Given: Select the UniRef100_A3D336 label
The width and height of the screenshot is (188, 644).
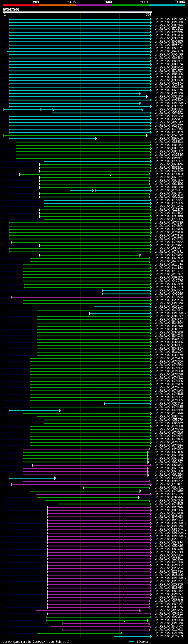Looking at the screenshot, I should (169, 155).
